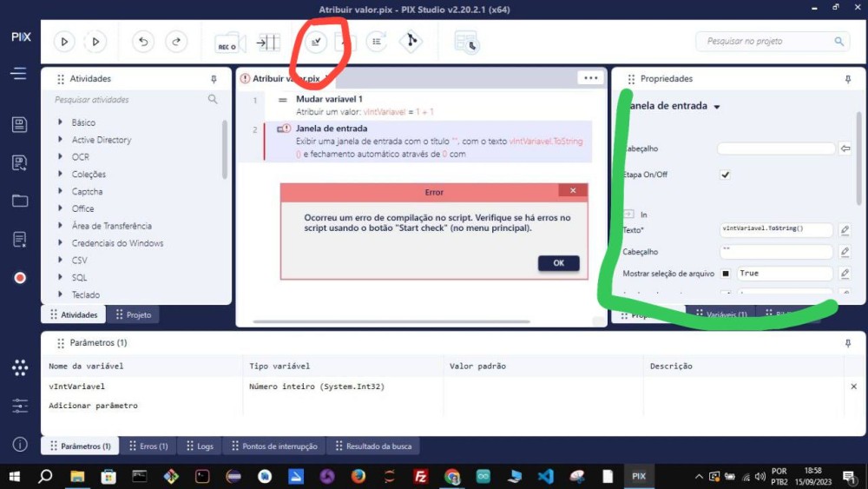
Task: Expand the Credenciais do Windows group
Action: [61, 242]
